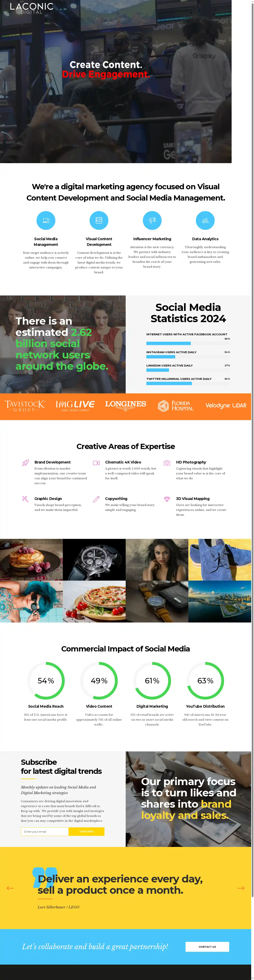Click the Influencer Marketing megaphone icon
This screenshot has width=254, height=980.
(x=152, y=220)
